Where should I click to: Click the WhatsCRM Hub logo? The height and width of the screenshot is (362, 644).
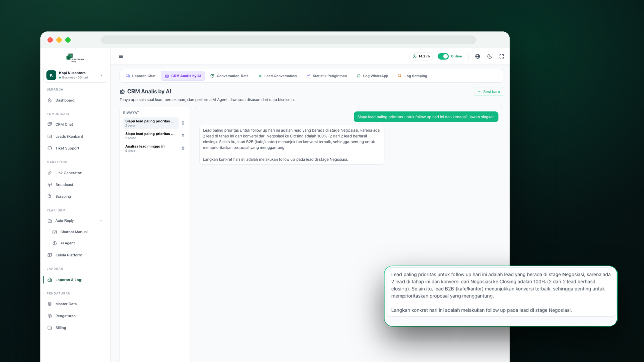pos(75,58)
